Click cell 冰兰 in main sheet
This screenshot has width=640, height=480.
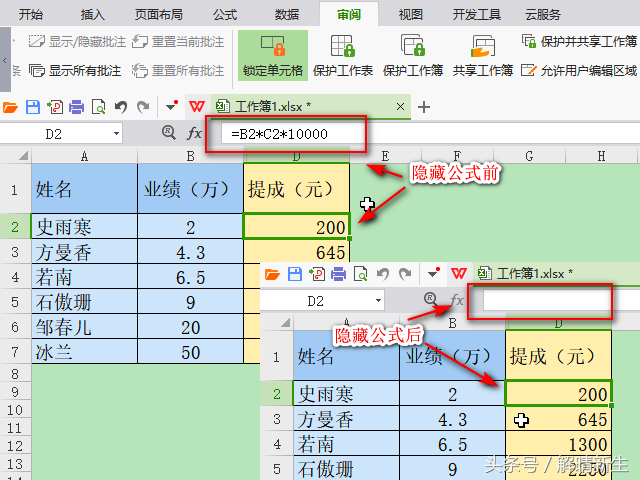pyautogui.click(x=84, y=352)
